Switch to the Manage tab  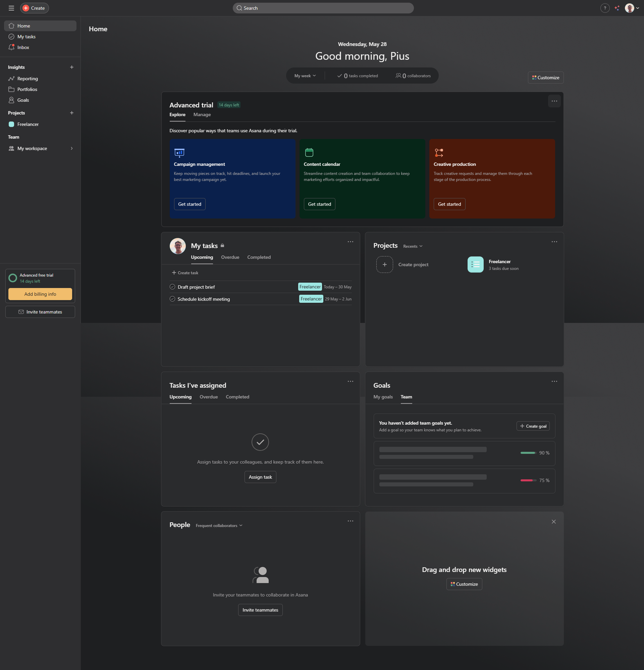coord(202,114)
